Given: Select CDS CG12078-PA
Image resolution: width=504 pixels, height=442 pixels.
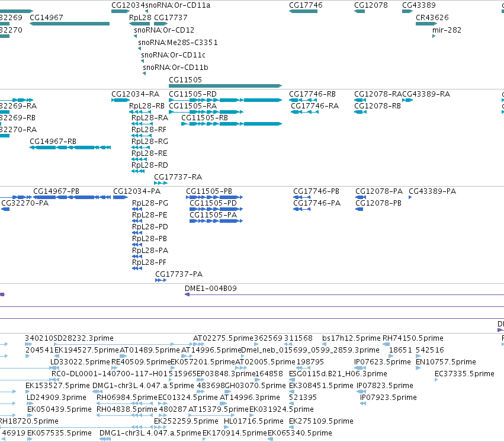Looking at the screenshot, I should coord(379,191).
